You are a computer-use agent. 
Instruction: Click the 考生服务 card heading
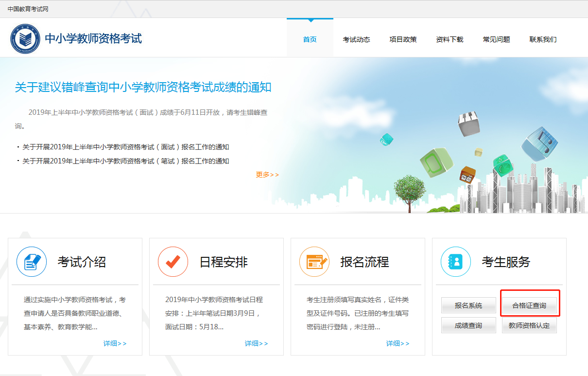506,262
